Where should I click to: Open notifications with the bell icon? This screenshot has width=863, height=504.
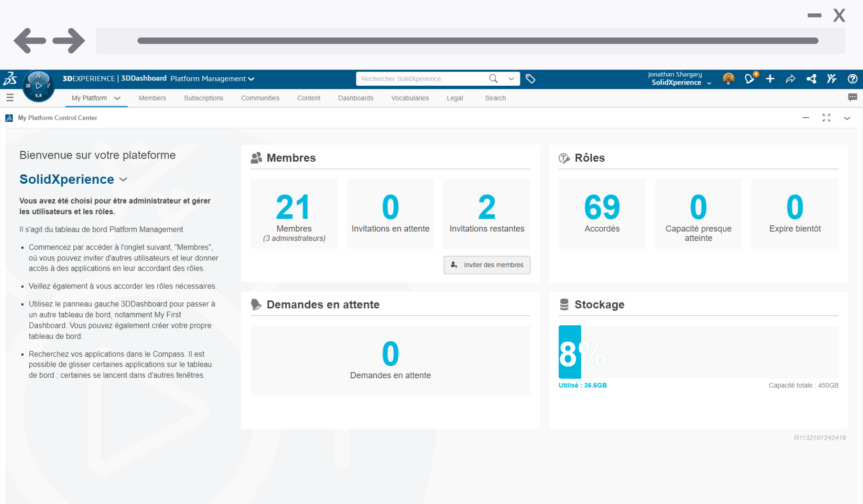pyautogui.click(x=749, y=79)
